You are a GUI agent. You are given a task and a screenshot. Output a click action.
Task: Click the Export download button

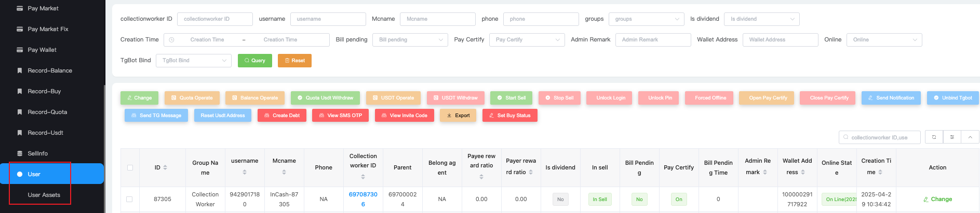tap(458, 116)
